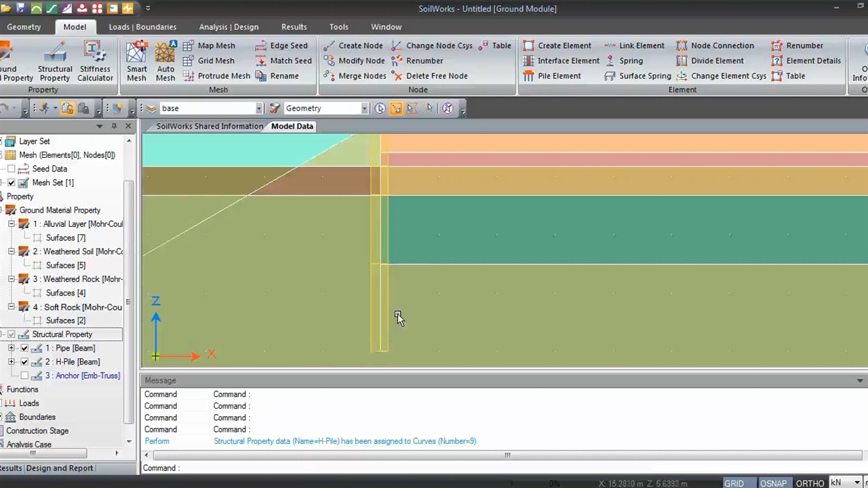Switch to the Analysis | Design tab
Viewport: 868px width, 488px height.
(229, 27)
